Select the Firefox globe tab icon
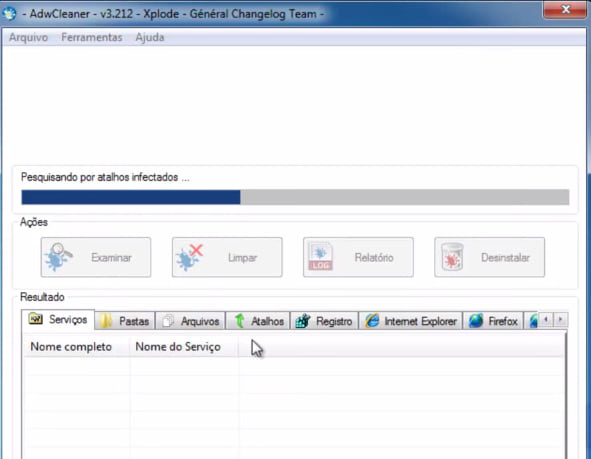This screenshot has height=459, width=591. [x=476, y=321]
